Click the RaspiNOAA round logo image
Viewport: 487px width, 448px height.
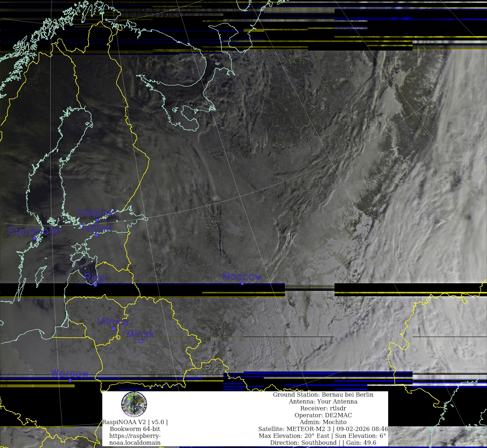[x=134, y=404]
